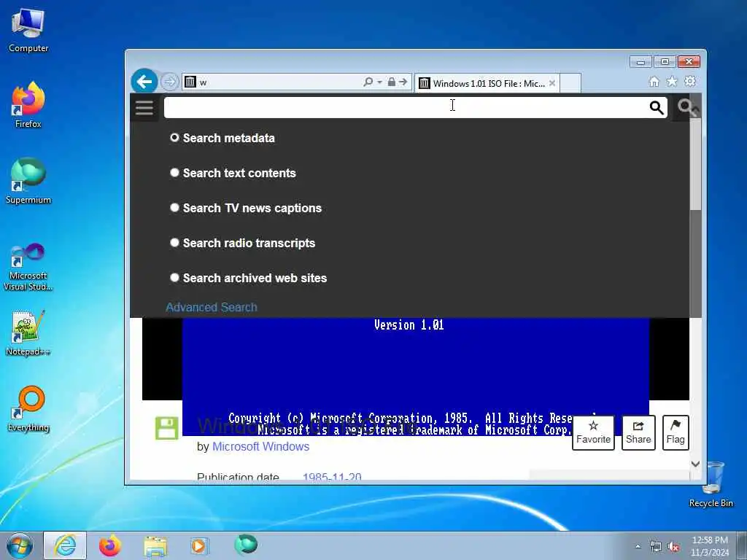Open the hamburger navigation menu
The height and width of the screenshot is (560, 747).
click(144, 108)
